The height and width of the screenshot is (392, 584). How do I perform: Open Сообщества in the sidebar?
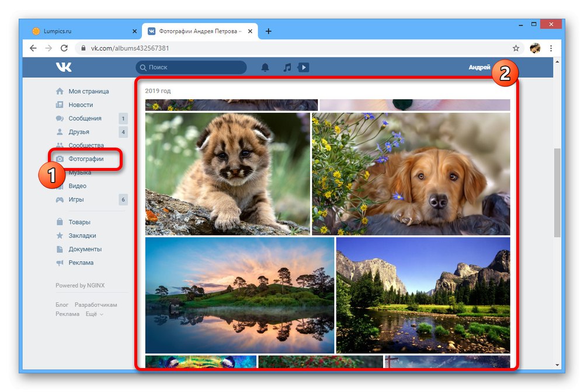pos(86,145)
